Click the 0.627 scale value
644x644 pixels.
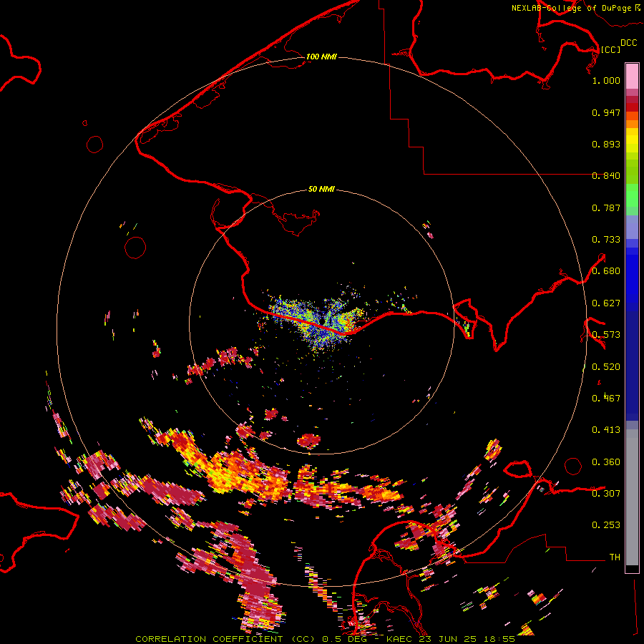click(606, 303)
